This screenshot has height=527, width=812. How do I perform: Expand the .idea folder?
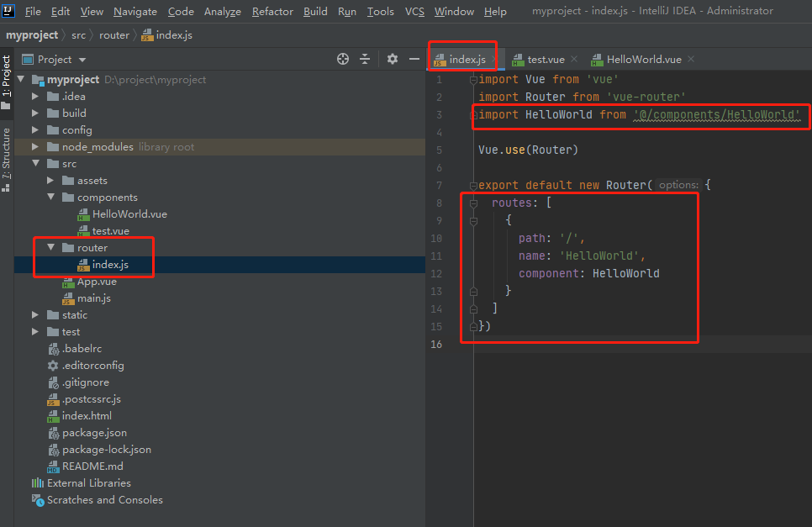tap(35, 97)
